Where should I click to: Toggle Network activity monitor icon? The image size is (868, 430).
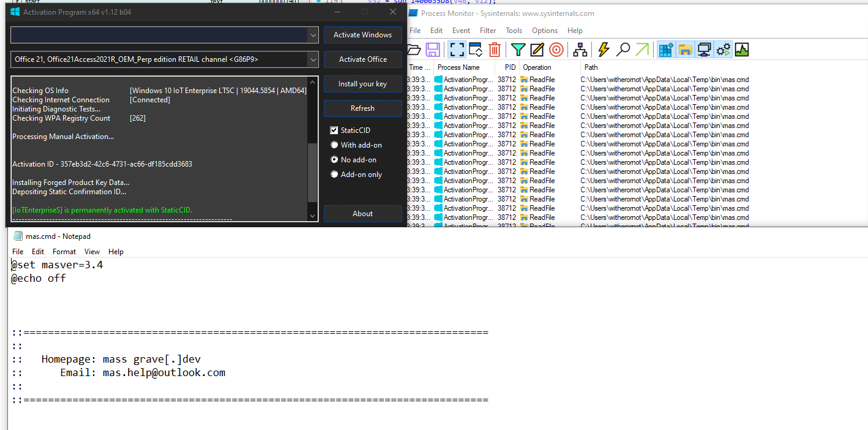(x=704, y=50)
